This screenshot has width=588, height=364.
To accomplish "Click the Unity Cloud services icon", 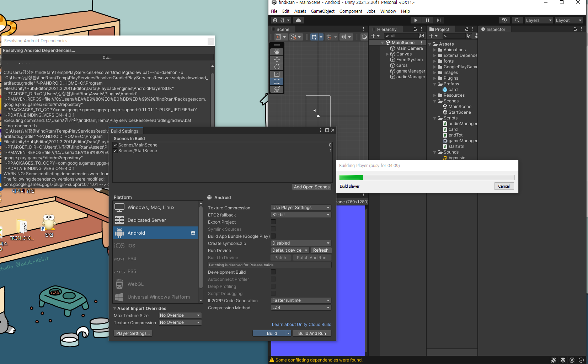I will click(298, 20).
